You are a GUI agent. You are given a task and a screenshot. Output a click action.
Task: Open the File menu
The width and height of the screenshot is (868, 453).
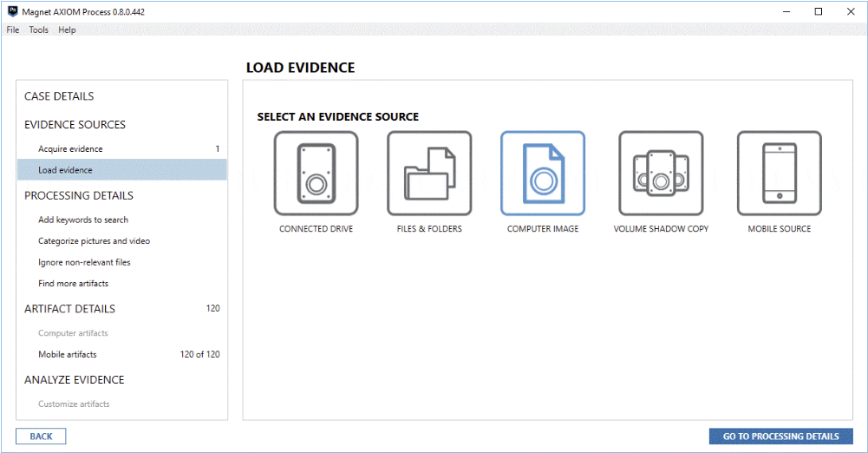pos(13,30)
